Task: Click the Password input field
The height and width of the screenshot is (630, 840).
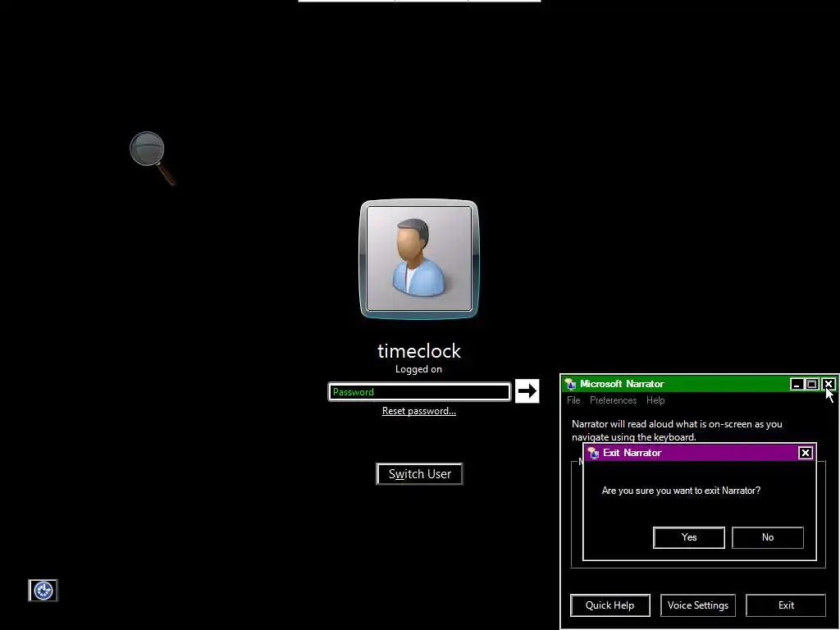Action: pyautogui.click(x=419, y=391)
